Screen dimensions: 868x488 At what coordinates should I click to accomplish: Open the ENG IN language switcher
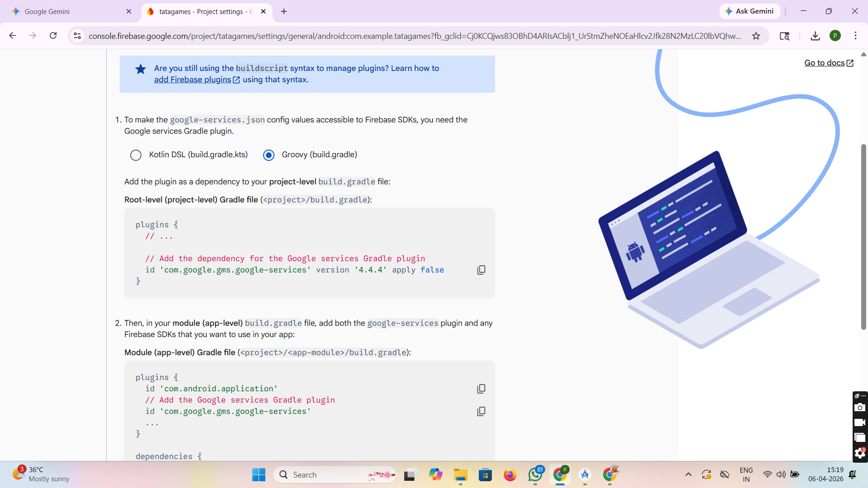pyautogui.click(x=746, y=474)
